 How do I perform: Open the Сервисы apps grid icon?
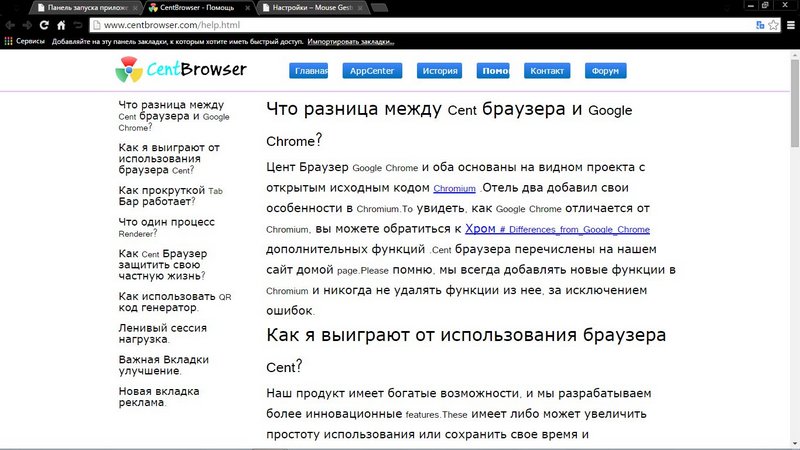coord(8,41)
